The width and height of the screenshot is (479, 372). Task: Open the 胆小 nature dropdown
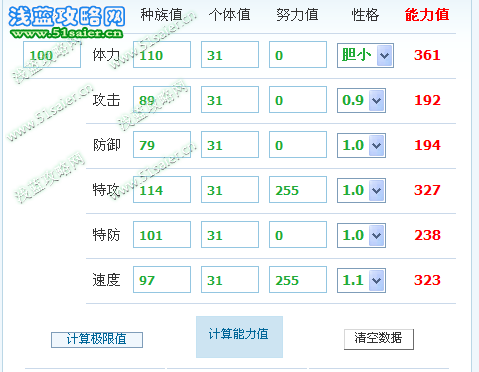point(365,55)
